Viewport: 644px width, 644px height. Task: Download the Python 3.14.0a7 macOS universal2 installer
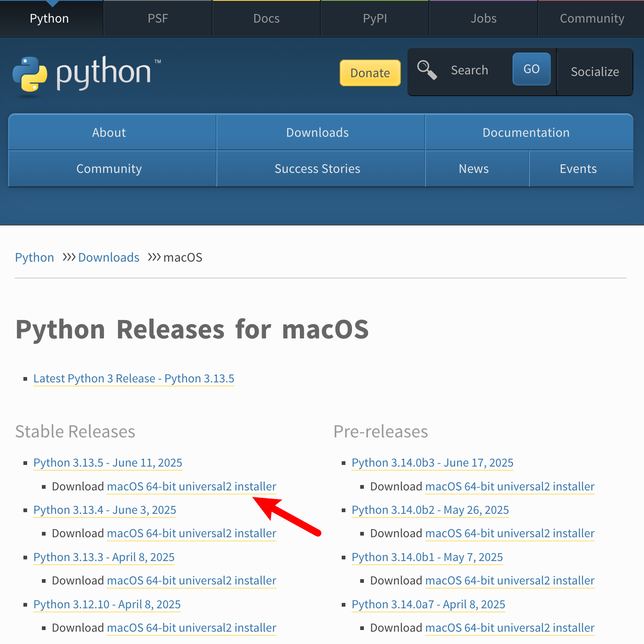(x=510, y=628)
